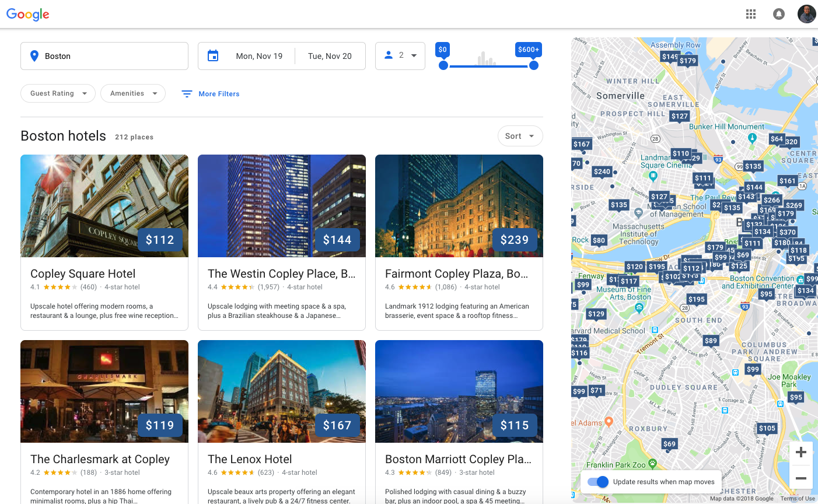Open the account profile picture

click(807, 14)
